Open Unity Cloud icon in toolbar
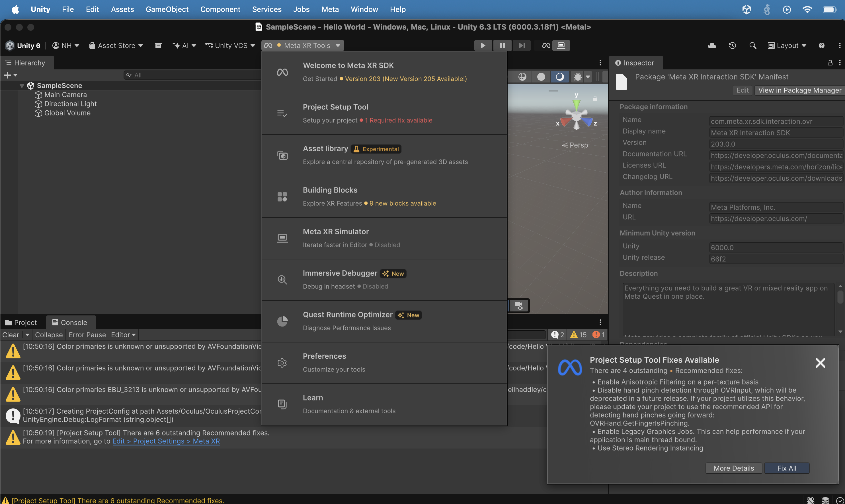This screenshot has width=845, height=504. 712,46
